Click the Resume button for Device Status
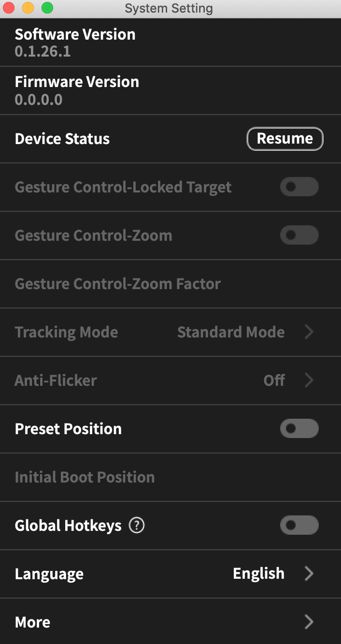Viewport: 341px width, 644px height. click(x=284, y=139)
